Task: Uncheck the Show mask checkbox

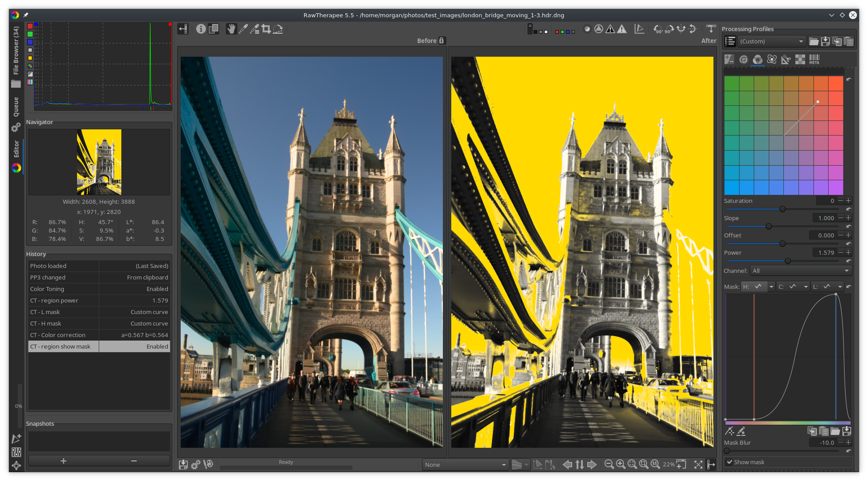Action: 729,462
